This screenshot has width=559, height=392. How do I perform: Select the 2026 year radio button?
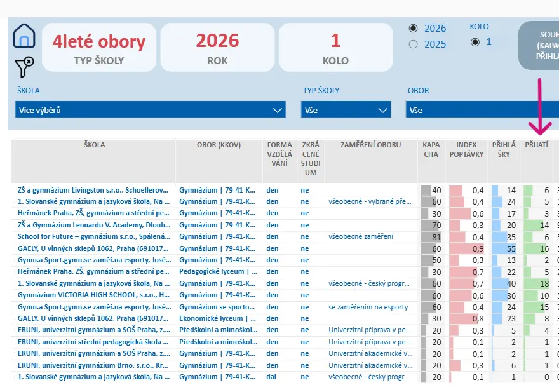(x=413, y=28)
